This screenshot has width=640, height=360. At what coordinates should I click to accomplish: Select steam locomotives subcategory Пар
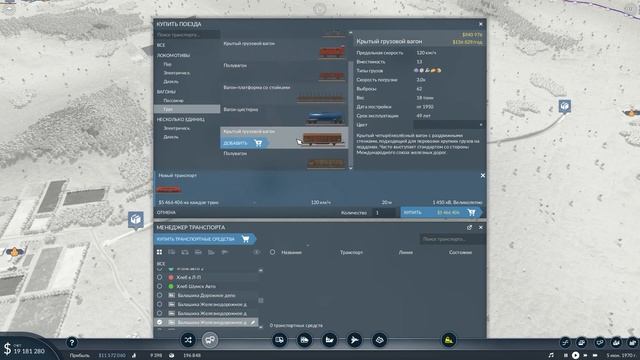[x=168, y=64]
